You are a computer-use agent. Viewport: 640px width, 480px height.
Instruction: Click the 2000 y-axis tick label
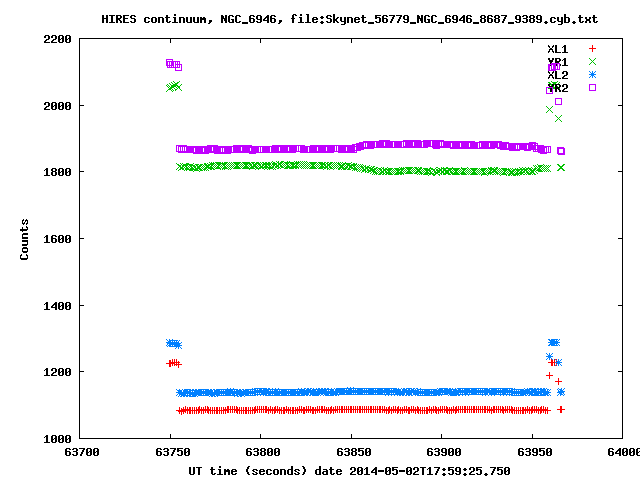tap(57, 106)
